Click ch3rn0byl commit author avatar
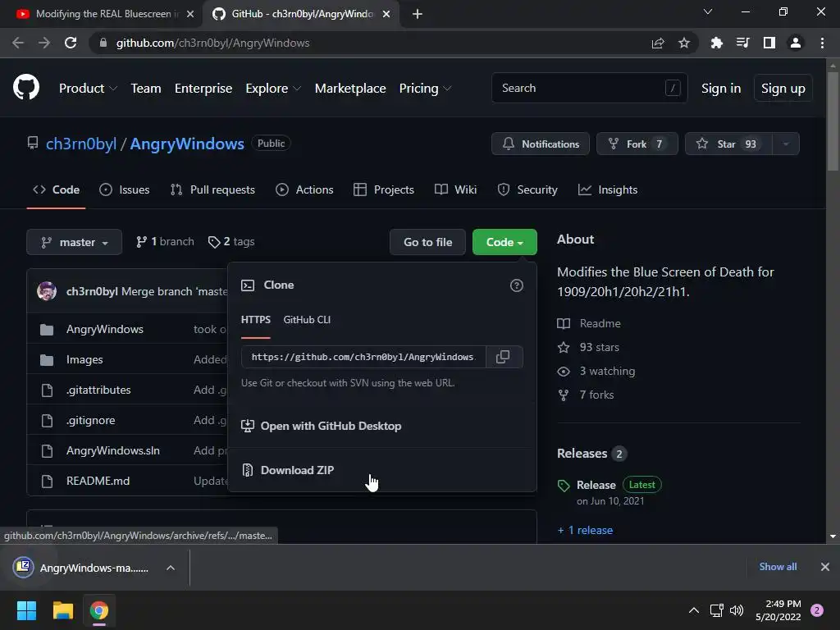Image resolution: width=840 pixels, height=630 pixels. coord(47,291)
